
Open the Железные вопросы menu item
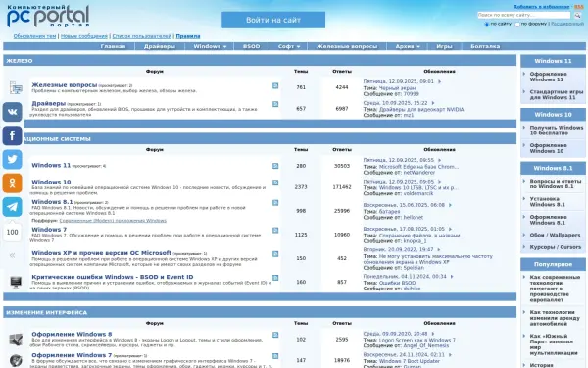click(347, 46)
